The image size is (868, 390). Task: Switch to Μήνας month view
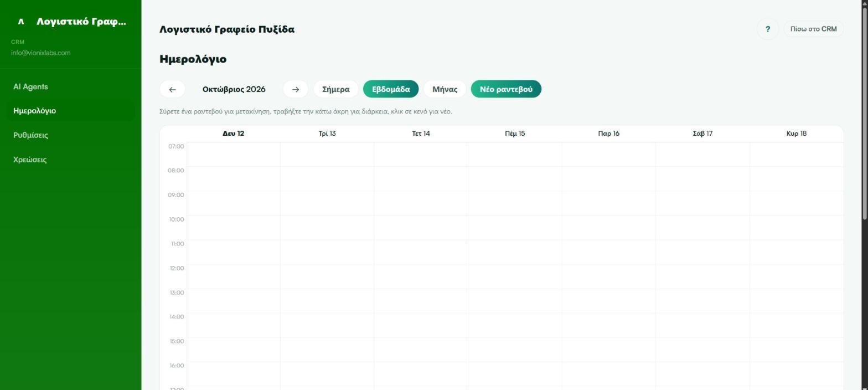pyautogui.click(x=445, y=89)
